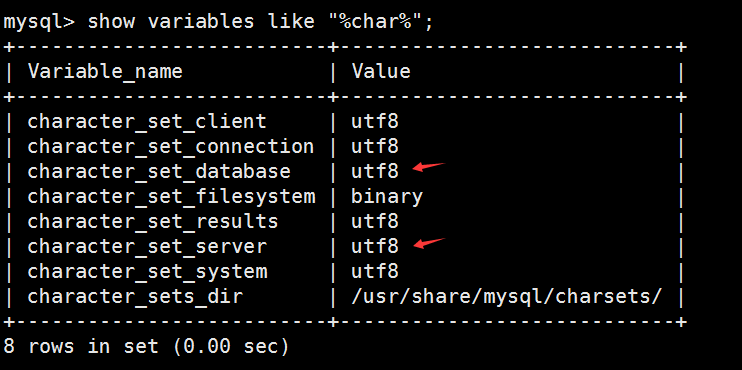Click the mysql> prompt text
The width and height of the screenshot is (742, 370).
(39, 22)
